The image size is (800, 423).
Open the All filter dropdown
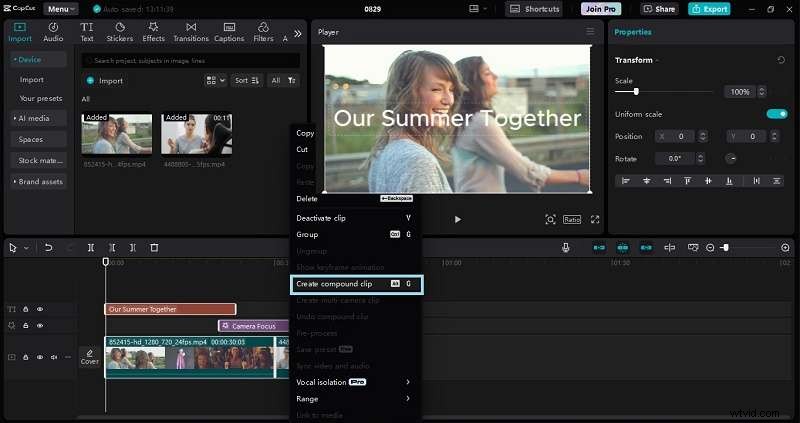pos(283,81)
